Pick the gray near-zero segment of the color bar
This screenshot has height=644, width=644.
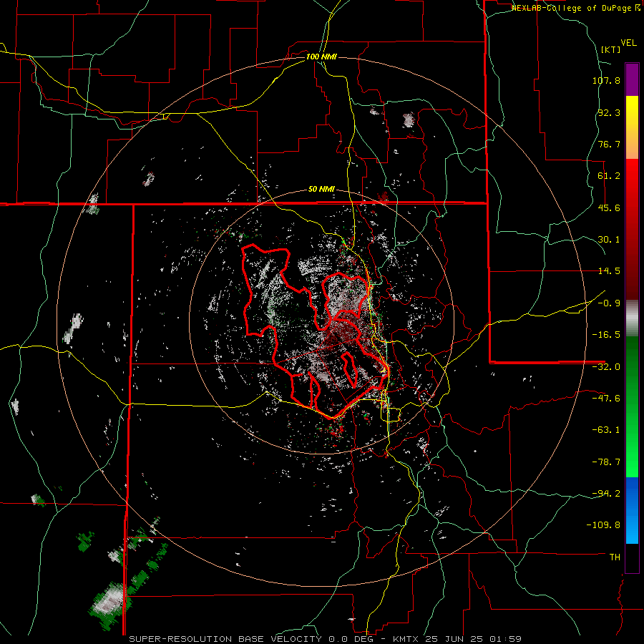tap(632, 318)
